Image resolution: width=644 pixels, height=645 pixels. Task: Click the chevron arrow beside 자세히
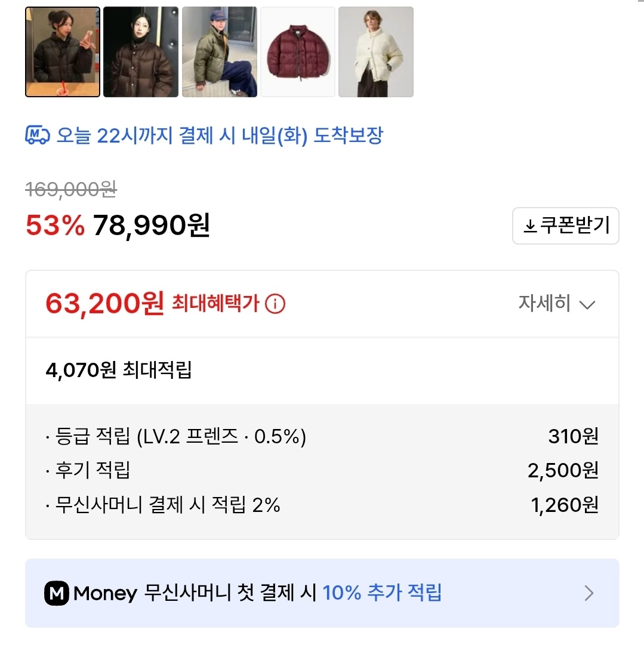coord(588,305)
